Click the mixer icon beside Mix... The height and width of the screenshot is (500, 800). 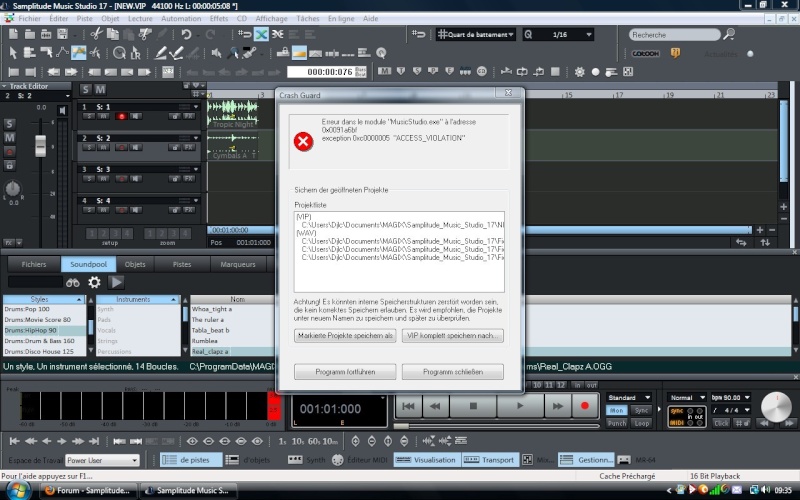tap(528, 460)
